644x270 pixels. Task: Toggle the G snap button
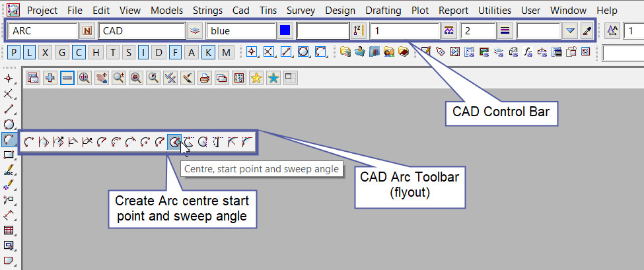62,52
